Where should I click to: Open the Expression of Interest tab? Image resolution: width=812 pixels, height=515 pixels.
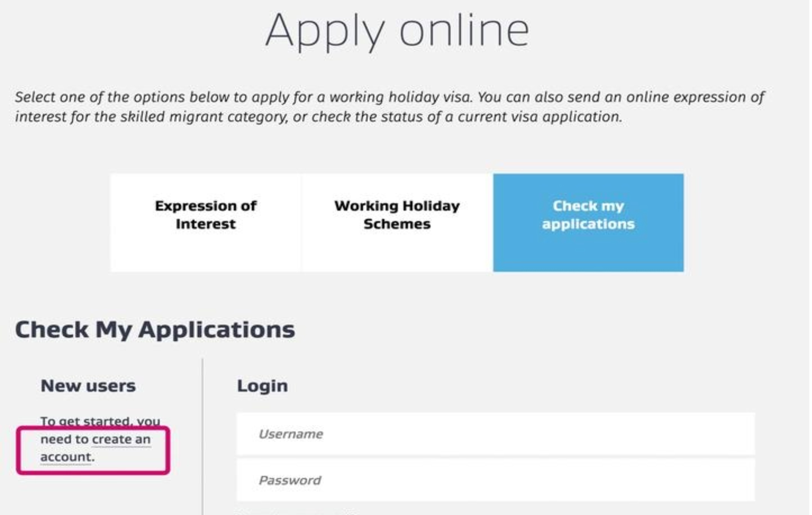[x=205, y=222]
